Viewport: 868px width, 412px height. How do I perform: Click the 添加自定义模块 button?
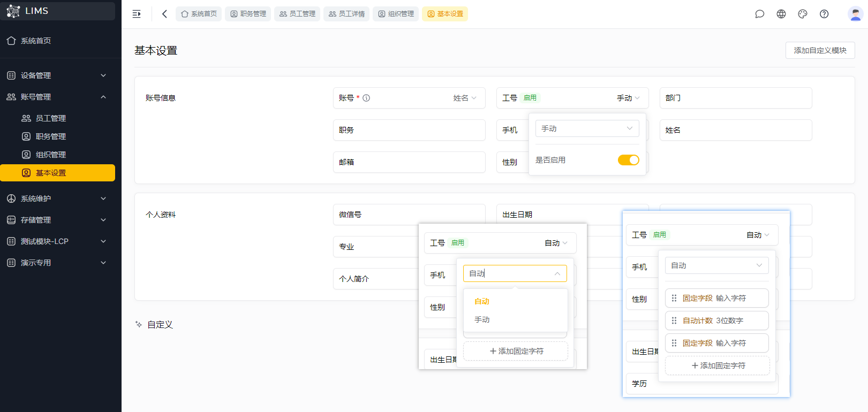(x=820, y=50)
